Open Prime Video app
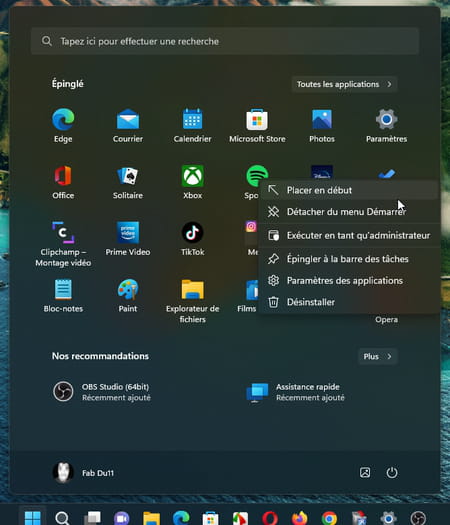 pyautogui.click(x=128, y=238)
